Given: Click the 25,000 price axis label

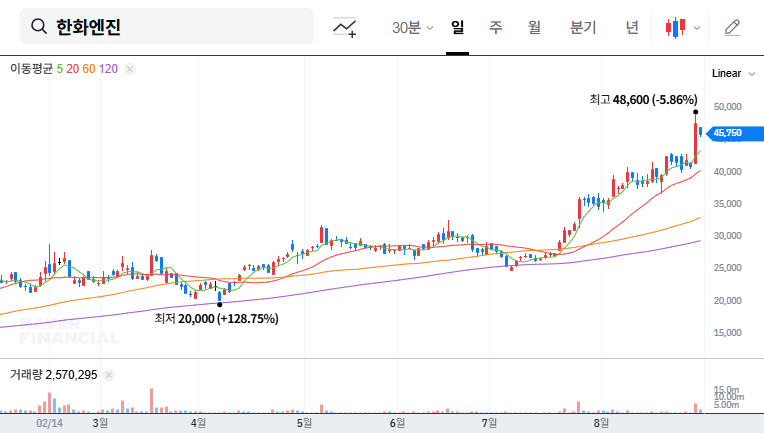Looking at the screenshot, I should pos(727,268).
